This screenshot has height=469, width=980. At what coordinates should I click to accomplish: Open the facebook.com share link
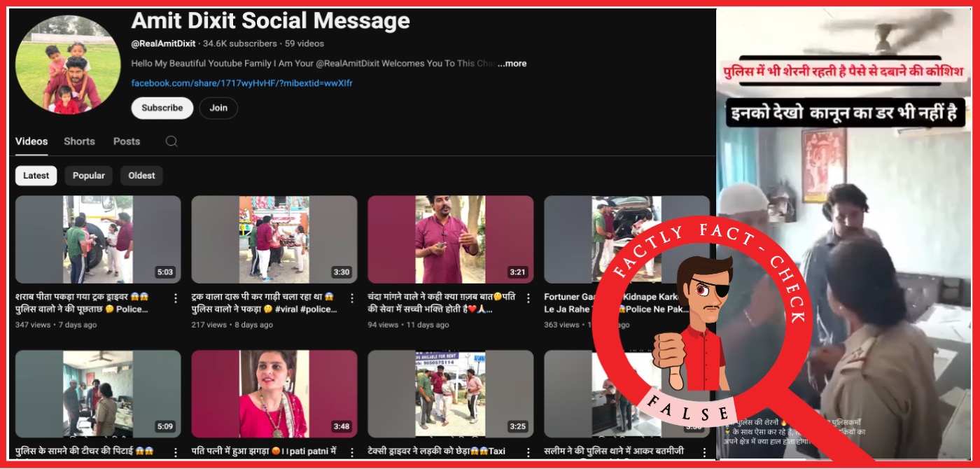pyautogui.click(x=241, y=83)
